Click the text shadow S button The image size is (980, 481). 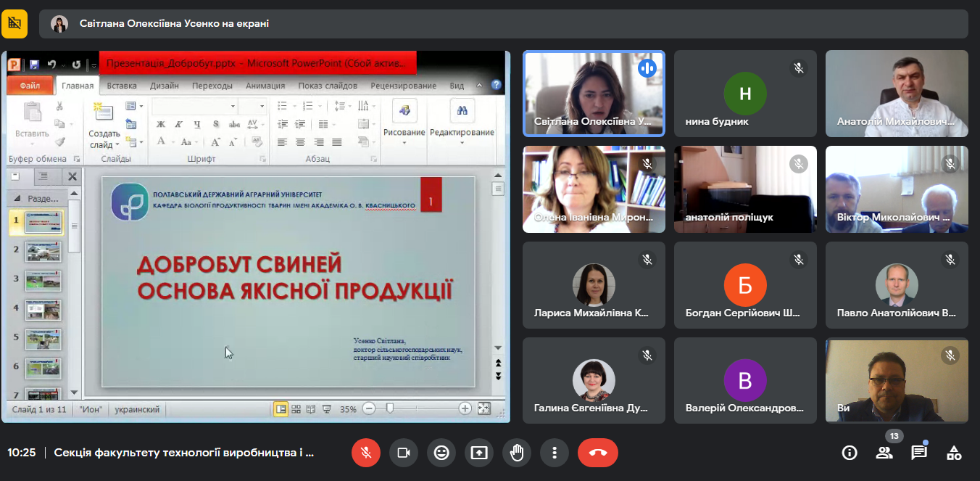tap(215, 124)
